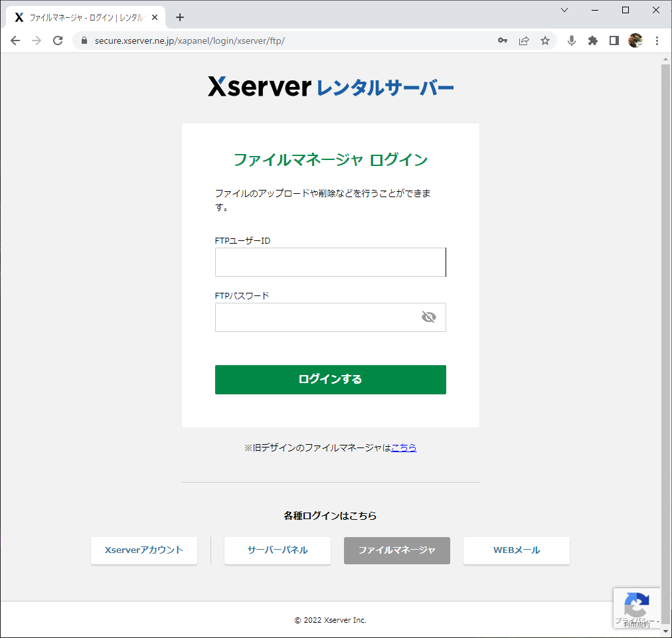This screenshot has width=672, height=638.
Task: Open Chrome's three-dot menu
Action: pyautogui.click(x=657, y=40)
